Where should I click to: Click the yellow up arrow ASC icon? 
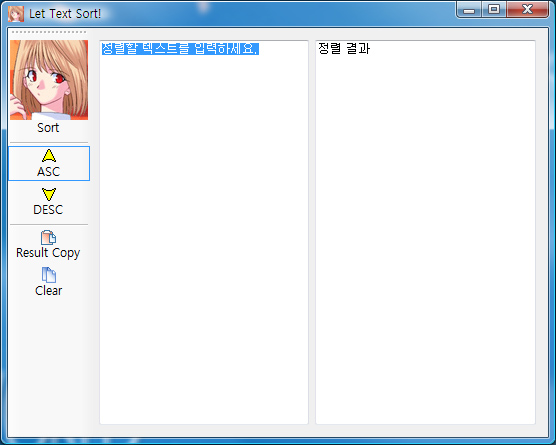(x=49, y=156)
